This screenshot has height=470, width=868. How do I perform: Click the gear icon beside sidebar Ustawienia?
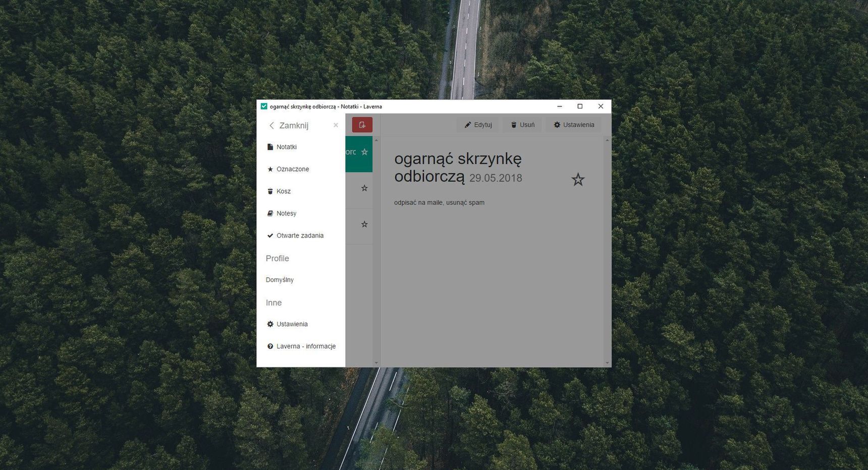point(270,324)
